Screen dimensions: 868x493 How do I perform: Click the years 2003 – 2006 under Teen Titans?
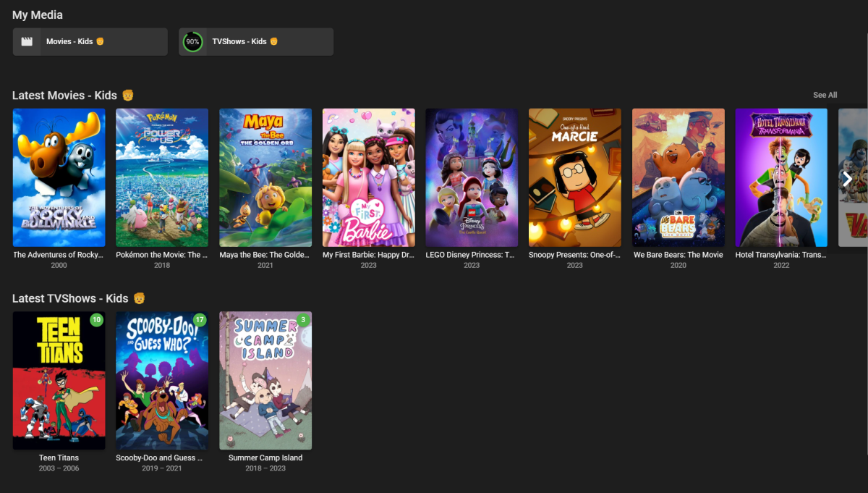[x=59, y=468]
